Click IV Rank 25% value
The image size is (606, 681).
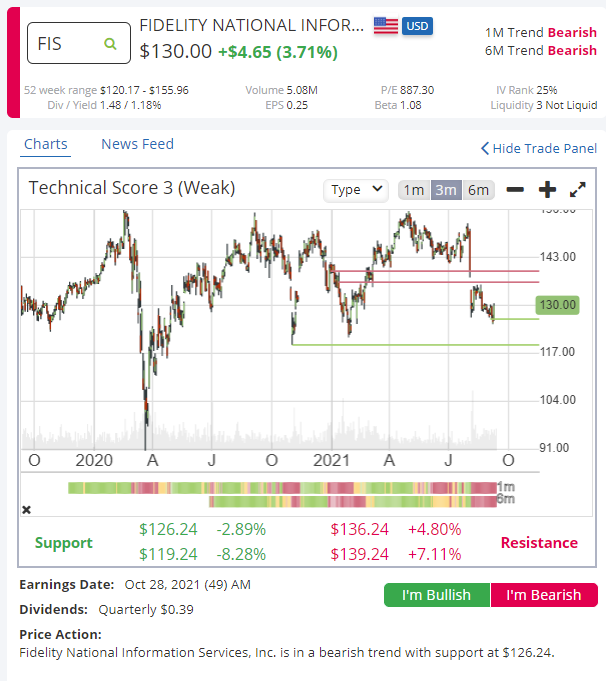coord(527,90)
